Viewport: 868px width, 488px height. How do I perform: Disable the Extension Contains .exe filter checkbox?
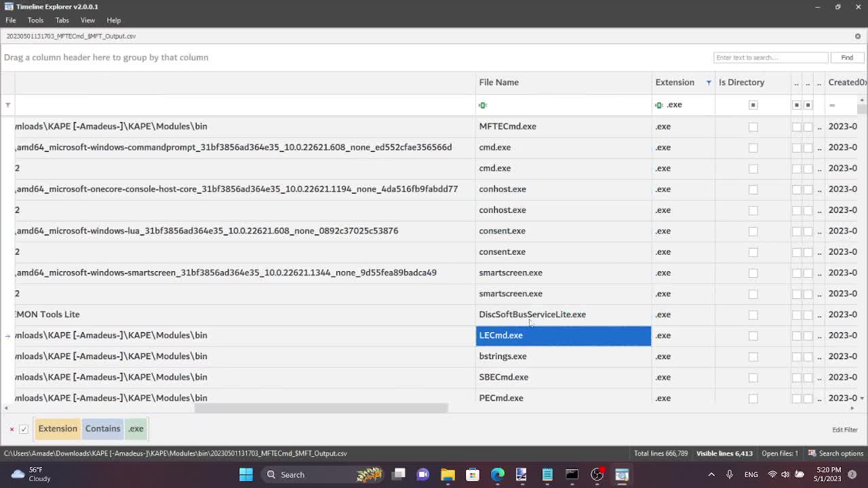24,429
